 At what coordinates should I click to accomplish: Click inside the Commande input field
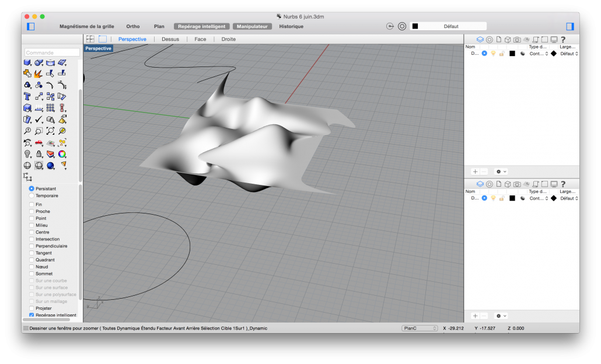(x=53, y=52)
